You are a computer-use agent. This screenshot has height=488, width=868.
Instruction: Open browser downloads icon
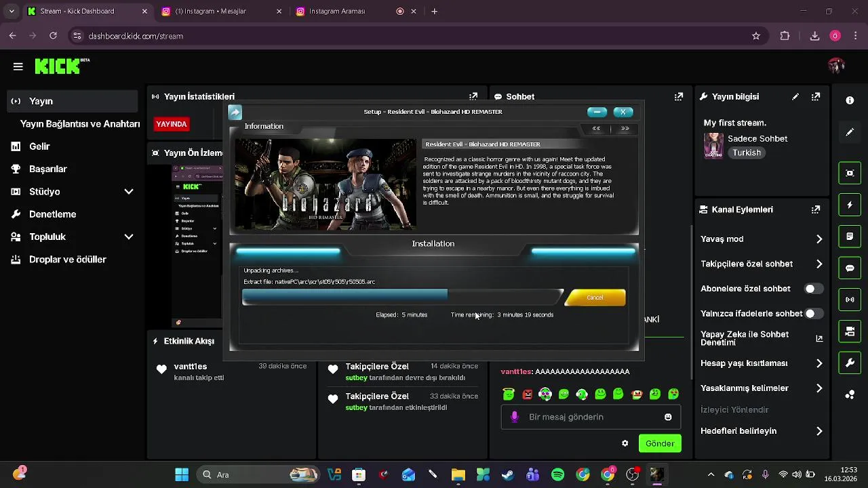click(x=815, y=36)
